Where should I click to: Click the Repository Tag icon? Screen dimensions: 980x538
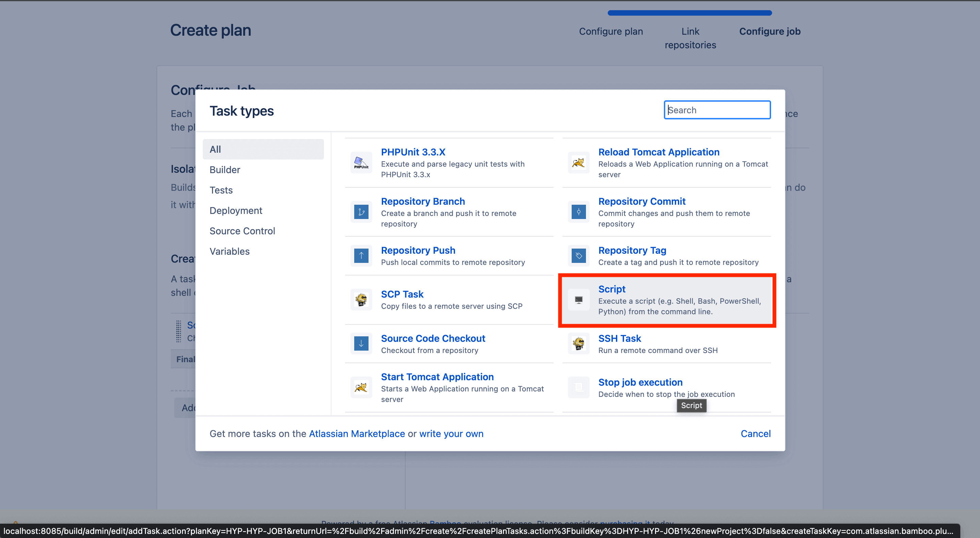(x=578, y=255)
